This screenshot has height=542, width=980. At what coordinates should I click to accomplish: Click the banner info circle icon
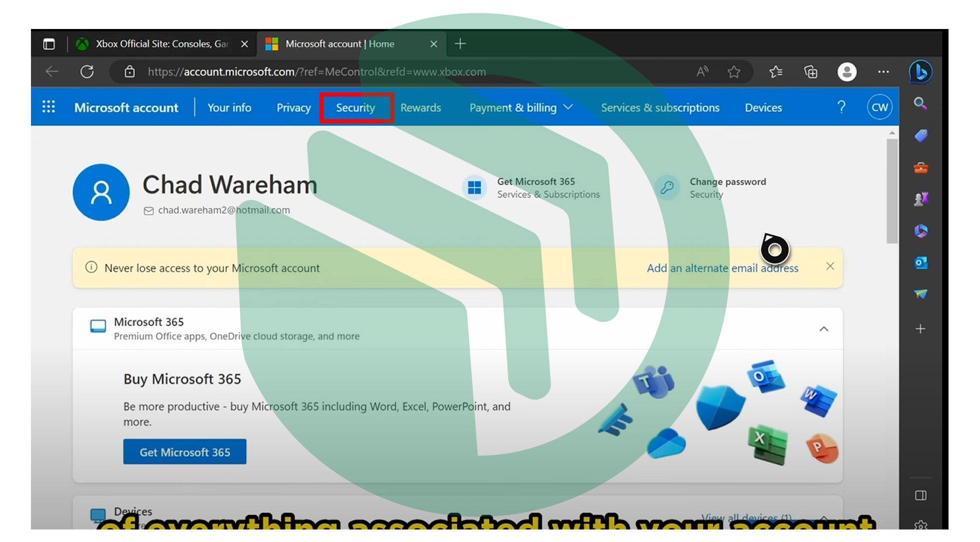[x=91, y=267]
